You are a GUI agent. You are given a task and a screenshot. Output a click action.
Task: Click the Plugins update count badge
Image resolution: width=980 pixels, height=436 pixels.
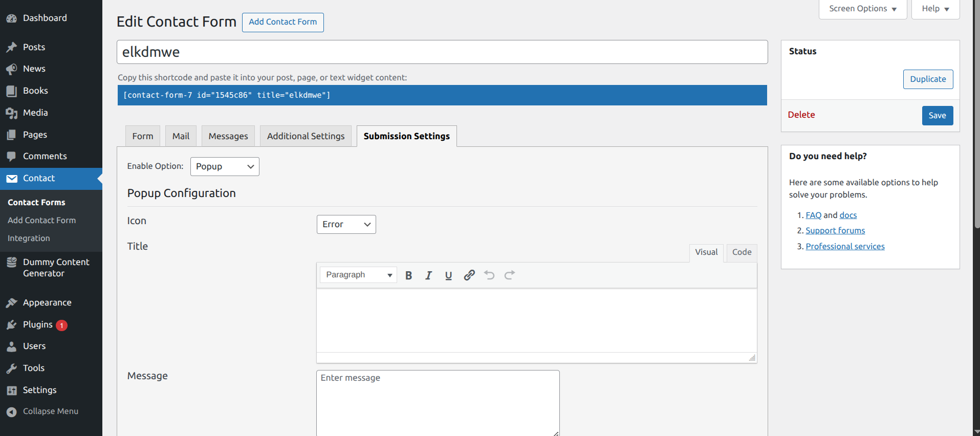61,325
